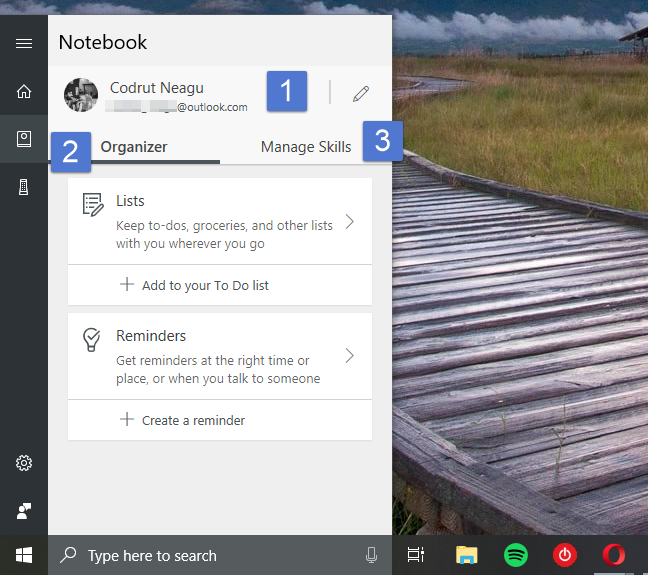Switch to the Manage Skills tab

click(x=306, y=147)
